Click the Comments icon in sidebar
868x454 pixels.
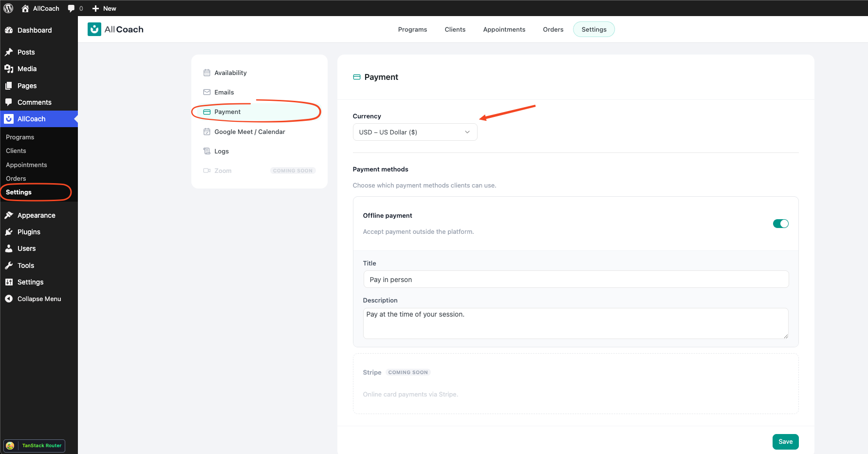[x=9, y=102]
